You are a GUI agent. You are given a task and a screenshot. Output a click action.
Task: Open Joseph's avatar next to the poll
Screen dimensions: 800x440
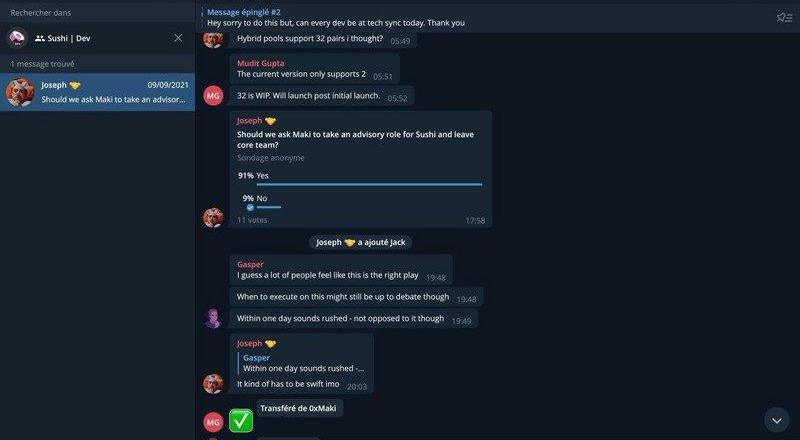tap(213, 217)
